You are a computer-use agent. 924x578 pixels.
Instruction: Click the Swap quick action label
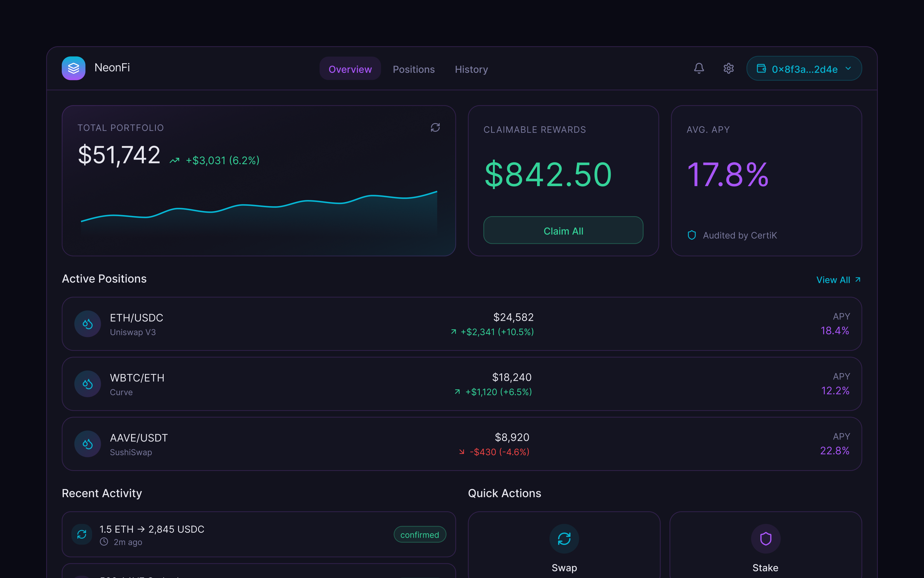point(564,568)
